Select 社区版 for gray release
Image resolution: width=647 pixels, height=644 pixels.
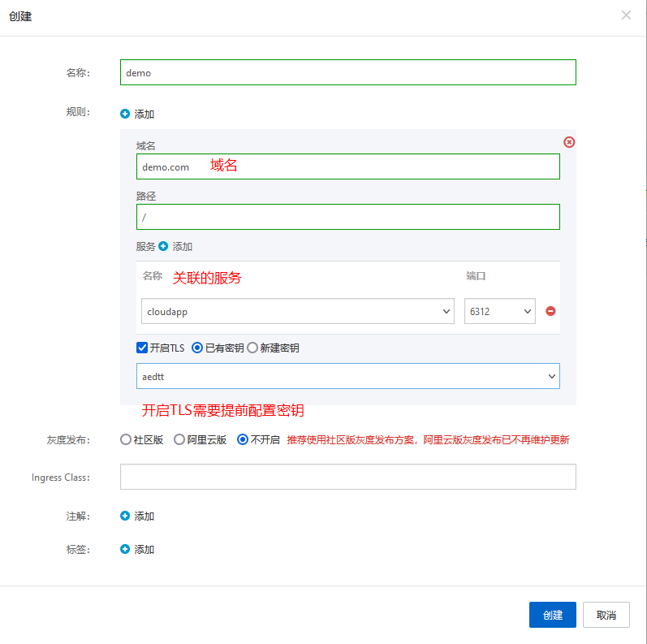pos(126,439)
